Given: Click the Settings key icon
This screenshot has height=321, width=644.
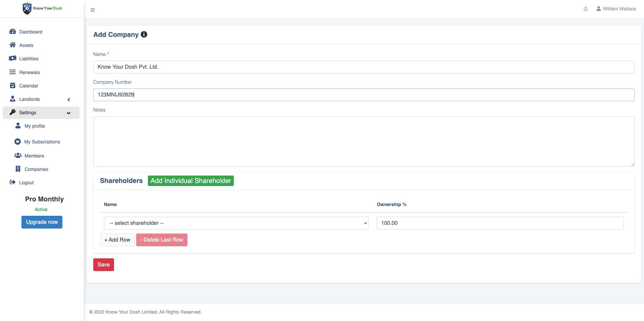Looking at the screenshot, I should (x=13, y=112).
